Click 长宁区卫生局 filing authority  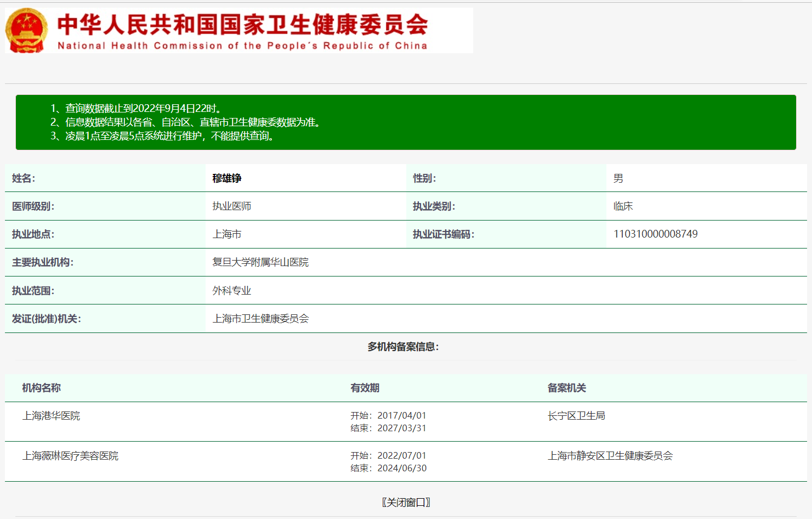point(576,416)
